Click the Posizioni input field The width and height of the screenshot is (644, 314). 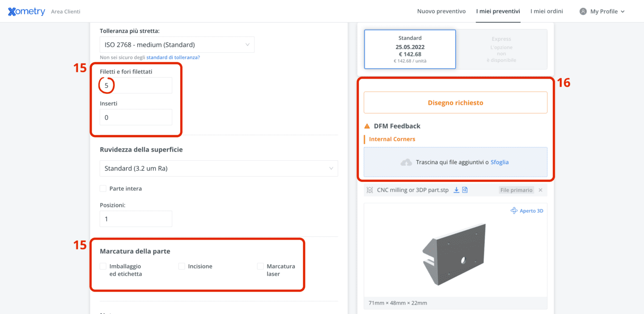[136, 219]
